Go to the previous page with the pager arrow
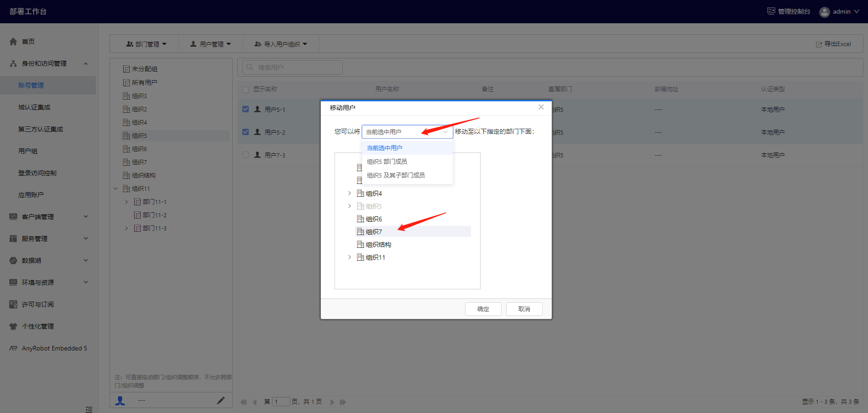This screenshot has width=868, height=413. [x=255, y=402]
